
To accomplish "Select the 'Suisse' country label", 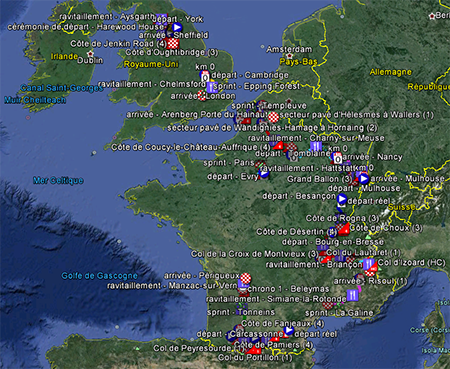I will (402, 207).
